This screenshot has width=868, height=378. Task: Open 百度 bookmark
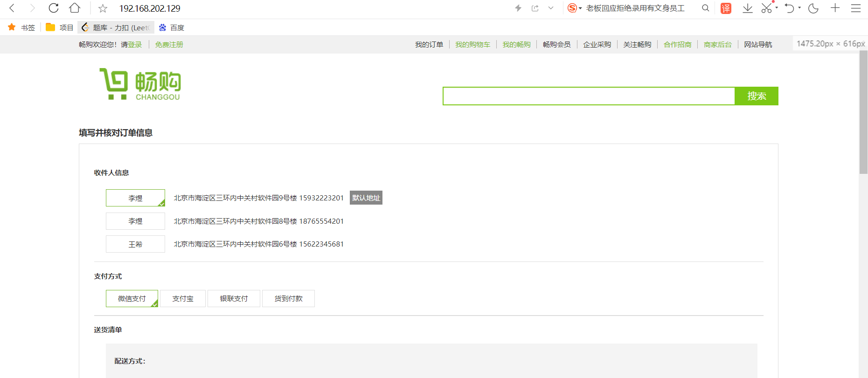(172, 27)
